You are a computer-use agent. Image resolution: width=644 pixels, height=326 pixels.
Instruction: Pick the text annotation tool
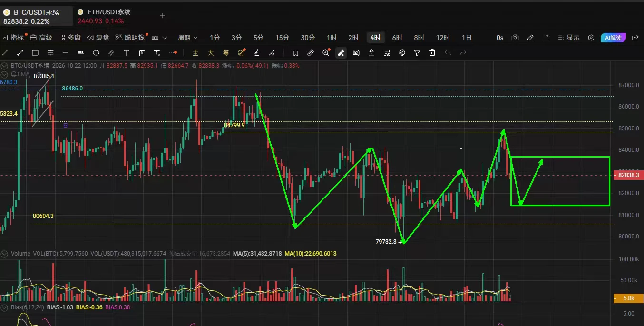(127, 53)
